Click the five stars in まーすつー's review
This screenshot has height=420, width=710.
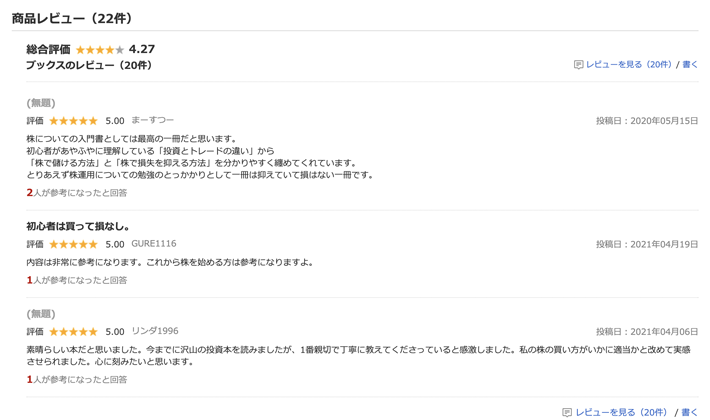pos(73,121)
